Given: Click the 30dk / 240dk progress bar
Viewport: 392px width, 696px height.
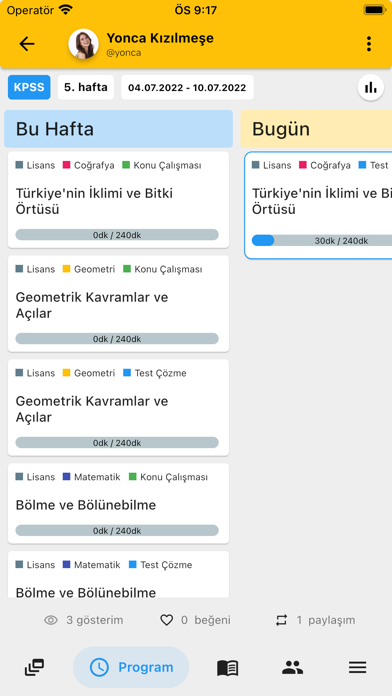Looking at the screenshot, I should [322, 241].
